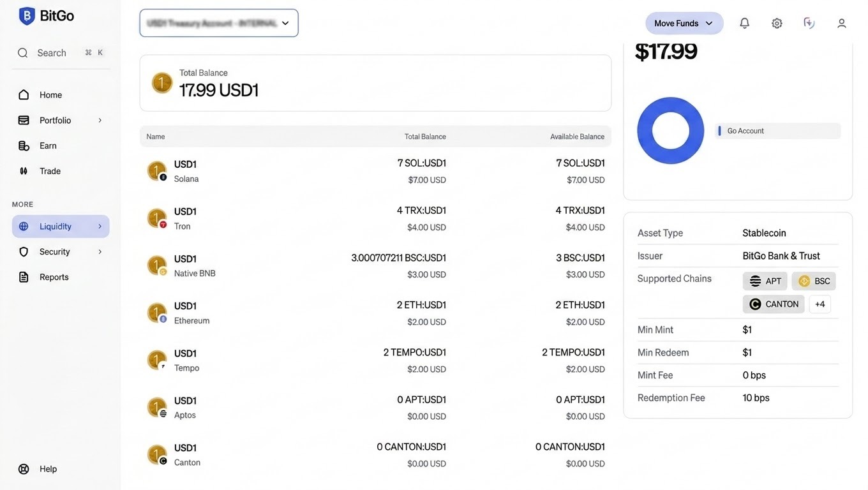Click the Reports document icon
Viewport: 868px width, 490px height.
click(24, 277)
